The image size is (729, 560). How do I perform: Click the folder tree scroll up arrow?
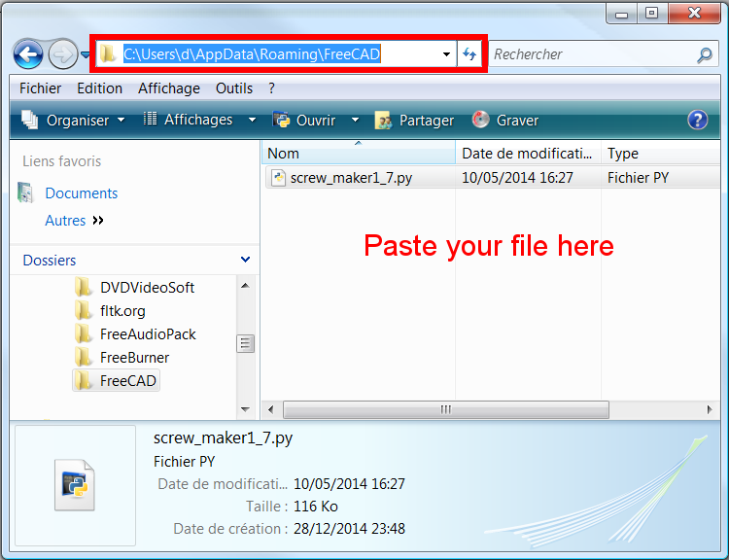click(x=246, y=286)
